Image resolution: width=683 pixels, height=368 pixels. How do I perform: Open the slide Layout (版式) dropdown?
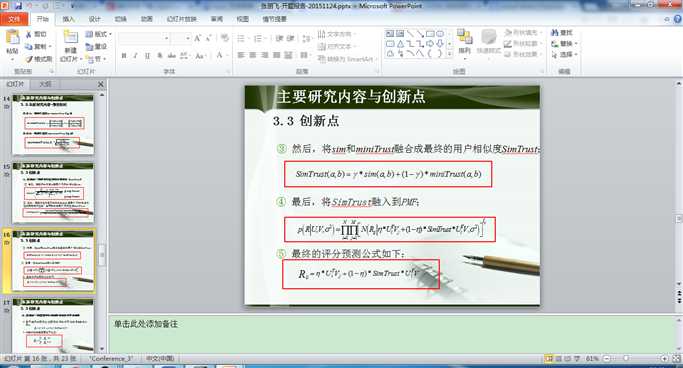click(98, 34)
